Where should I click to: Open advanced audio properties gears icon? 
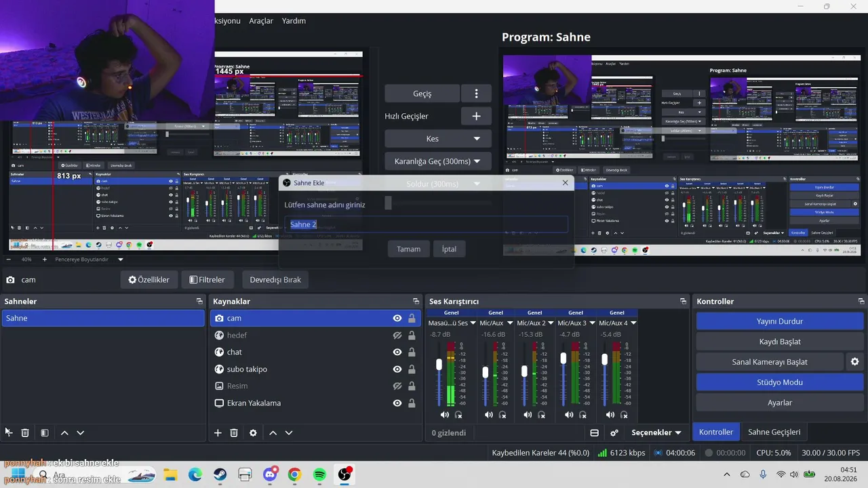point(614,432)
